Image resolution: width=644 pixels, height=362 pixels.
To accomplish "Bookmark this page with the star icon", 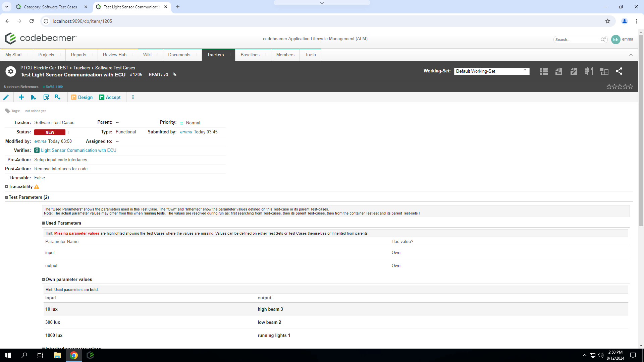I will (608, 21).
